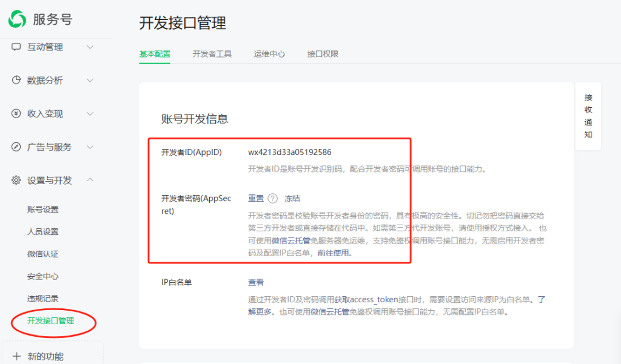
Task: Open 人员设置 in the sidebar
Action: click(x=43, y=231)
